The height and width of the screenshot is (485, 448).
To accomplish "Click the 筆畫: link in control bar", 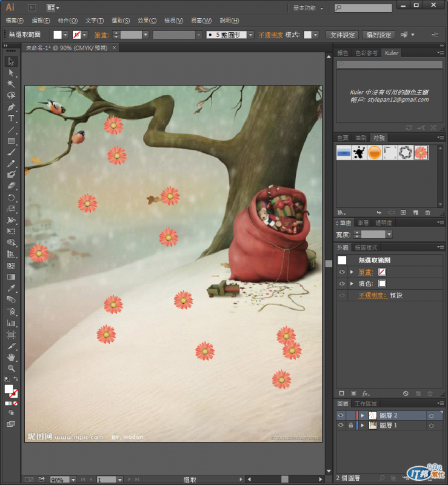I will 101,35.
